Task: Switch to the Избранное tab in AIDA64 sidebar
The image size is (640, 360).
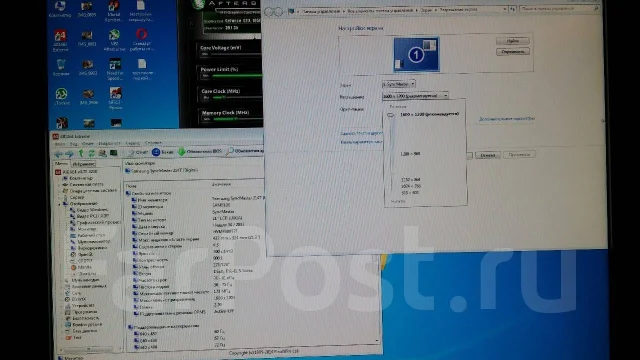Action: click(x=83, y=164)
